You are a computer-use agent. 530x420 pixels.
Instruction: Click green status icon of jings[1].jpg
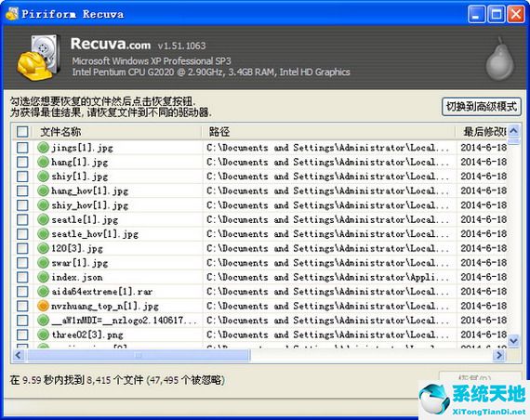coord(44,148)
